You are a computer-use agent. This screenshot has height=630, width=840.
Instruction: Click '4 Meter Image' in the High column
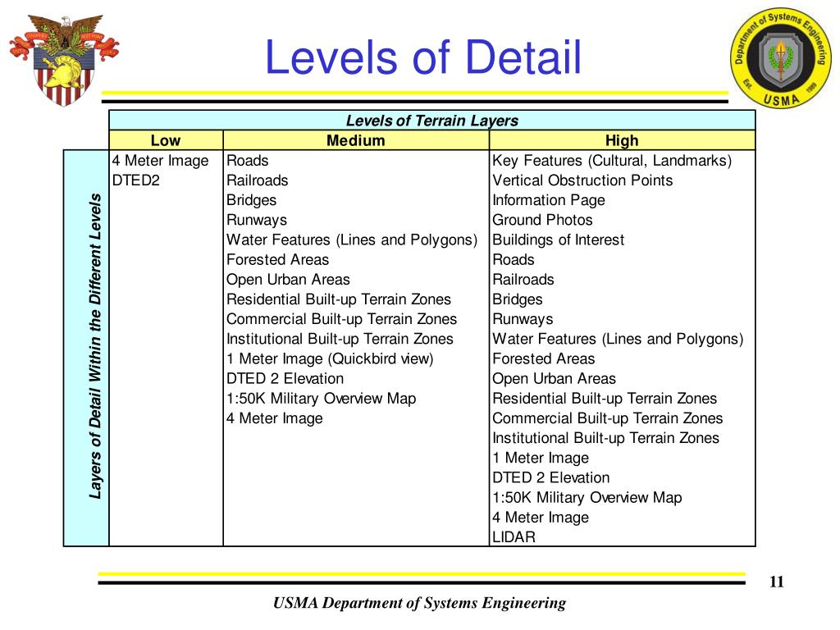540,518
